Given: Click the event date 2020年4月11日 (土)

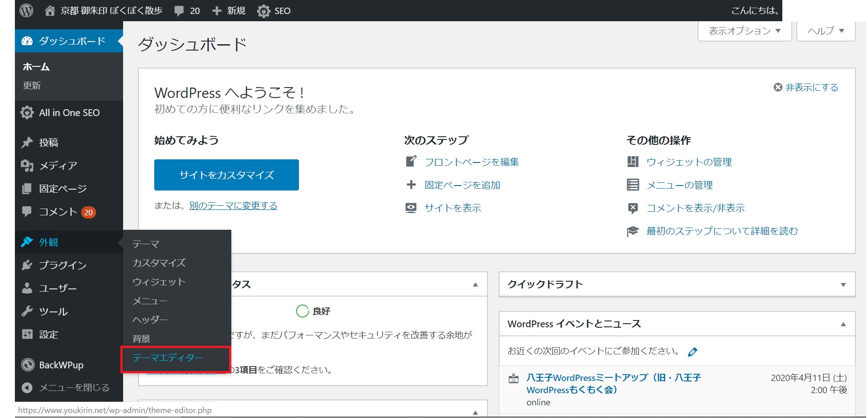Looking at the screenshot, I should click(808, 378).
